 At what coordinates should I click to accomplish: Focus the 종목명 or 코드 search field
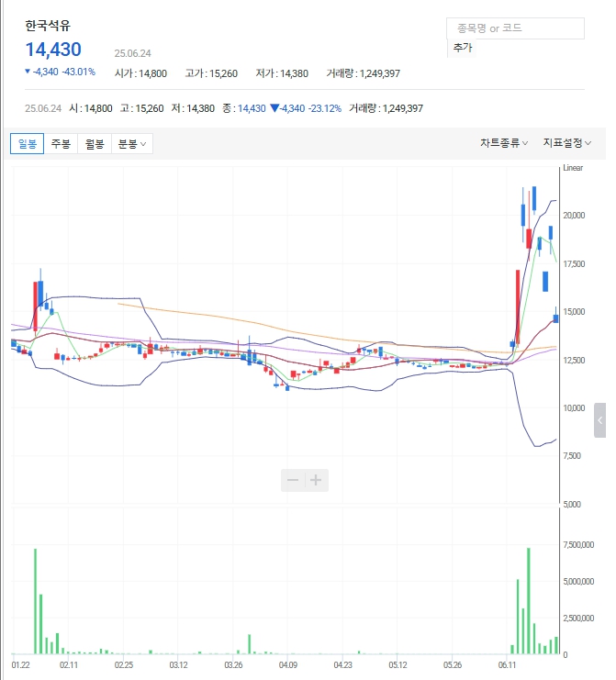click(515, 28)
